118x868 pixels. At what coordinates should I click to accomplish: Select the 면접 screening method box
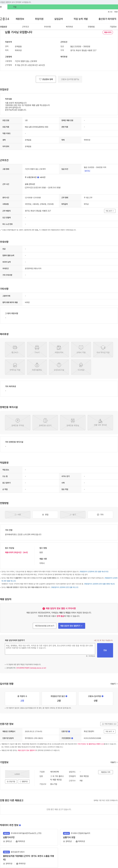pos(45,515)
